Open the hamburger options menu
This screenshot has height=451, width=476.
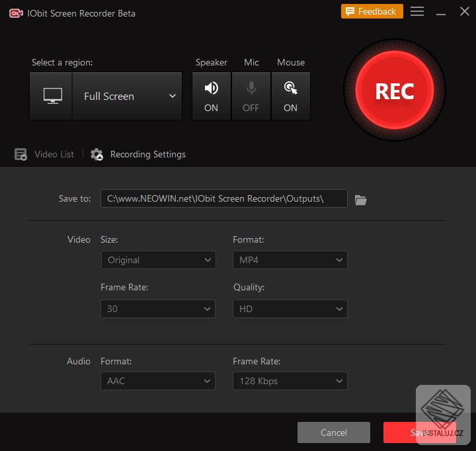[x=417, y=11]
